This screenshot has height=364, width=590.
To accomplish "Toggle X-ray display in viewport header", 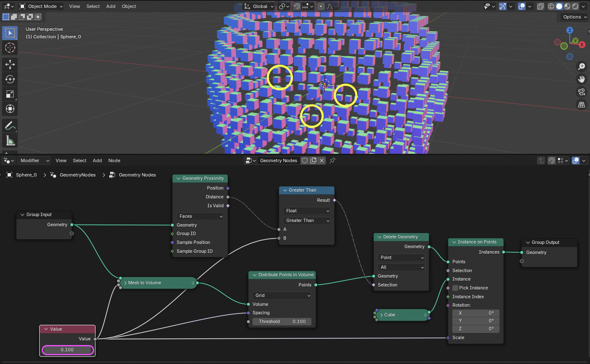I will [540, 6].
